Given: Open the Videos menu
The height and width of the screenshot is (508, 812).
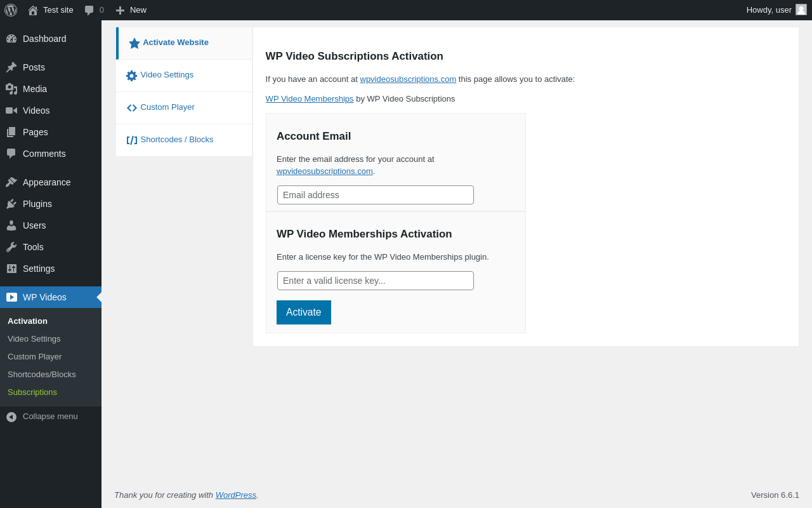Looking at the screenshot, I should pyautogui.click(x=51, y=110).
